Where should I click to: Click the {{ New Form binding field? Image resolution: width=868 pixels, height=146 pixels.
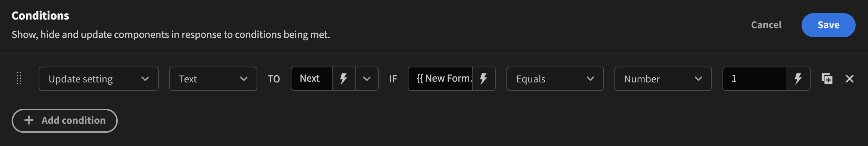(440, 79)
